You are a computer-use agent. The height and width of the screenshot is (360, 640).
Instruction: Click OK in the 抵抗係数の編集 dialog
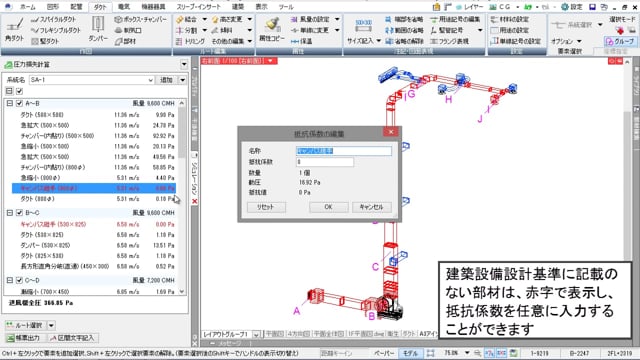click(x=329, y=207)
